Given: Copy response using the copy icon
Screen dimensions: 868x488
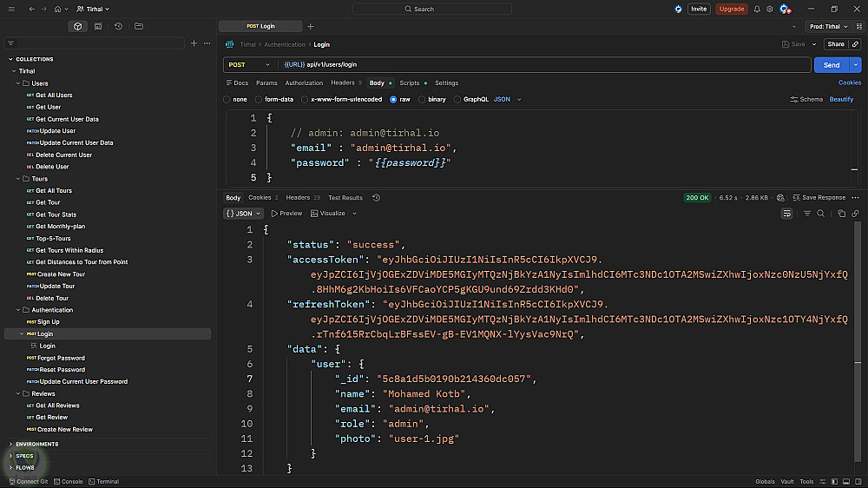Looking at the screenshot, I should coord(841,214).
